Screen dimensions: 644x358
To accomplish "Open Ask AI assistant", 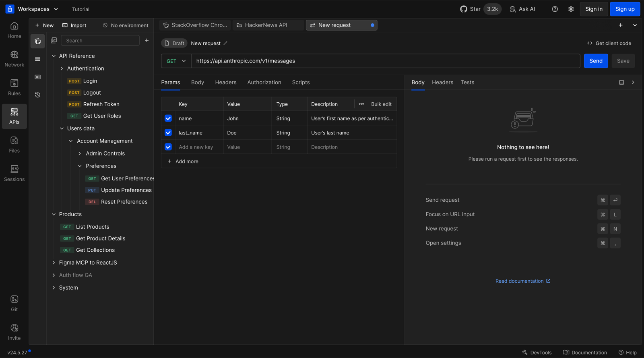I will click(522, 9).
